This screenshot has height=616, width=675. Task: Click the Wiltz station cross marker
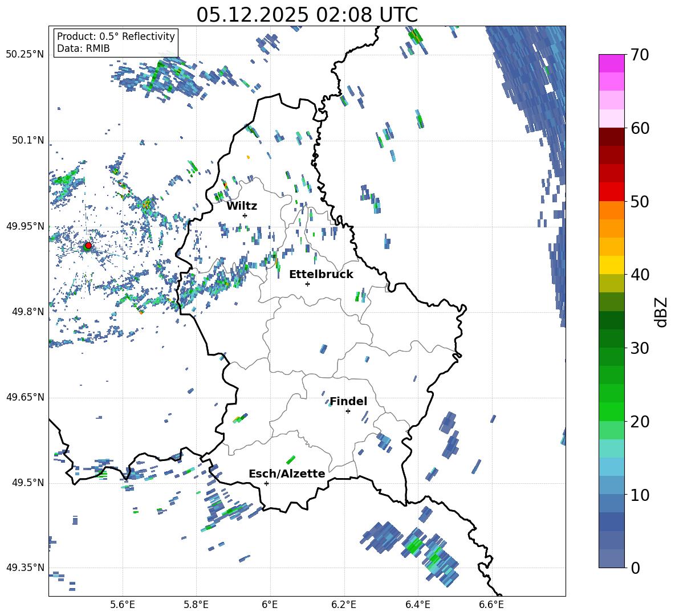245,215
